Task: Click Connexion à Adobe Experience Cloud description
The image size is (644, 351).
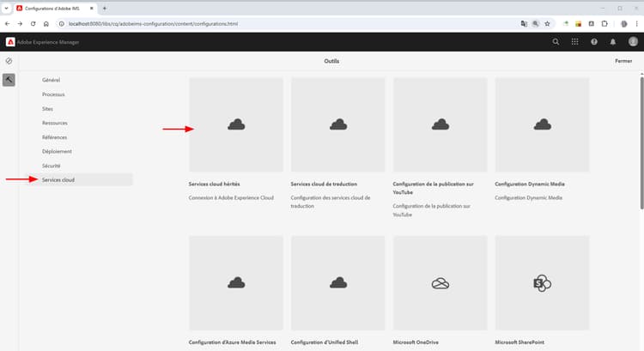Action: 231,198
